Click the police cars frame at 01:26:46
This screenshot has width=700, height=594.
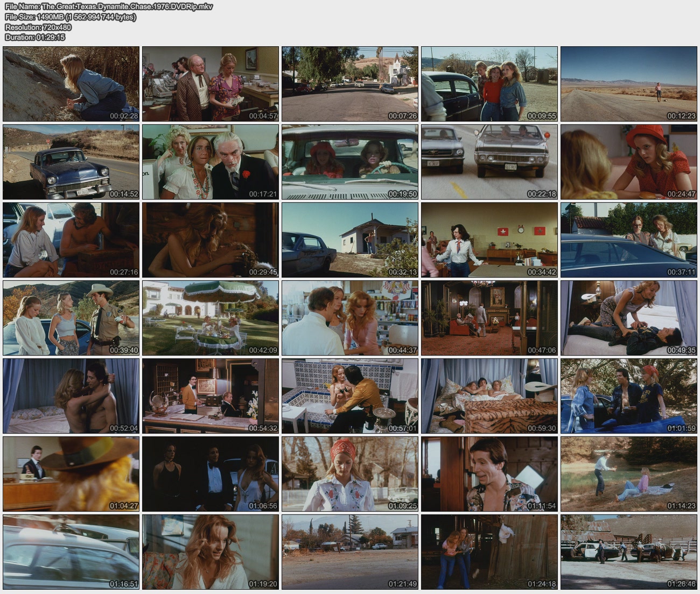coord(628,552)
